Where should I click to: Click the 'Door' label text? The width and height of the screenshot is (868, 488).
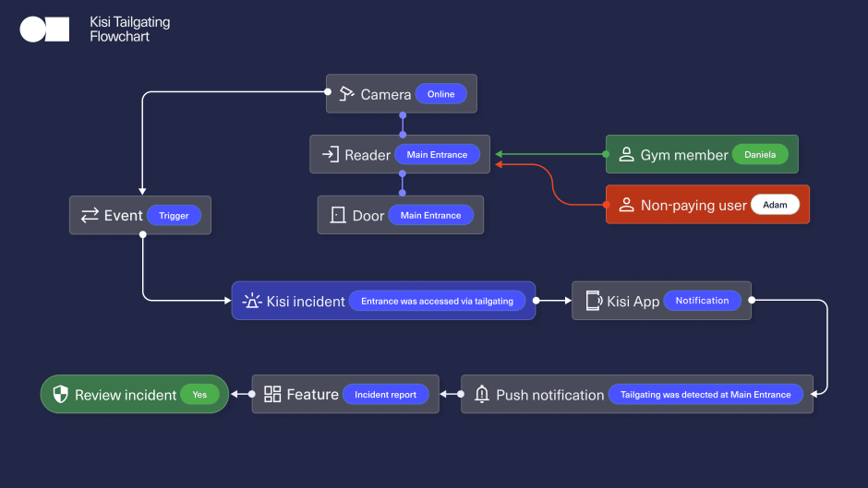tap(368, 216)
